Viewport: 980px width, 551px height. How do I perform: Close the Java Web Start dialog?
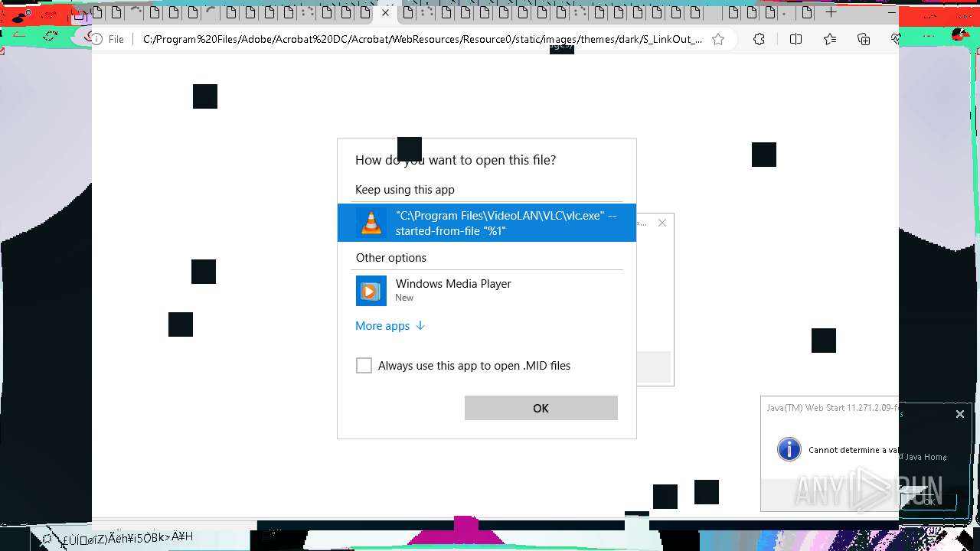pyautogui.click(x=960, y=414)
